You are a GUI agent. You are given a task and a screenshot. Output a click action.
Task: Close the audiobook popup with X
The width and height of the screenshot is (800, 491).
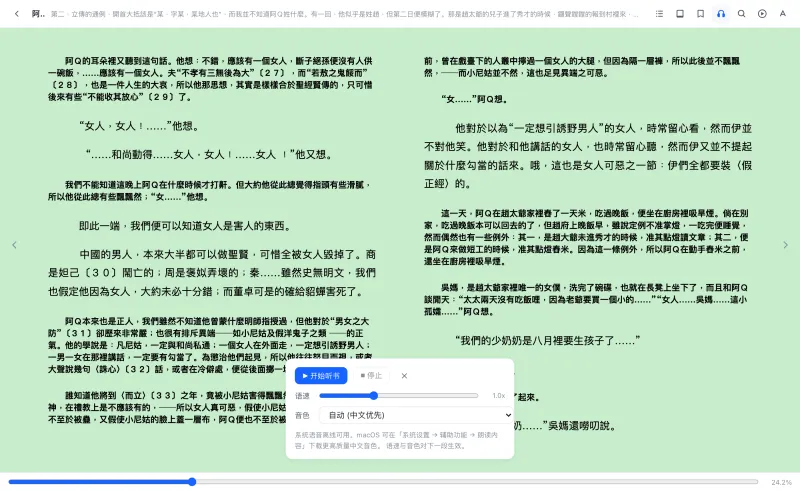[404, 376]
